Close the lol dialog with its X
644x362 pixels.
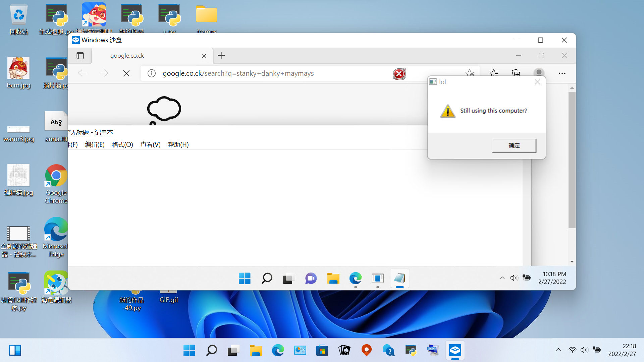tap(537, 82)
